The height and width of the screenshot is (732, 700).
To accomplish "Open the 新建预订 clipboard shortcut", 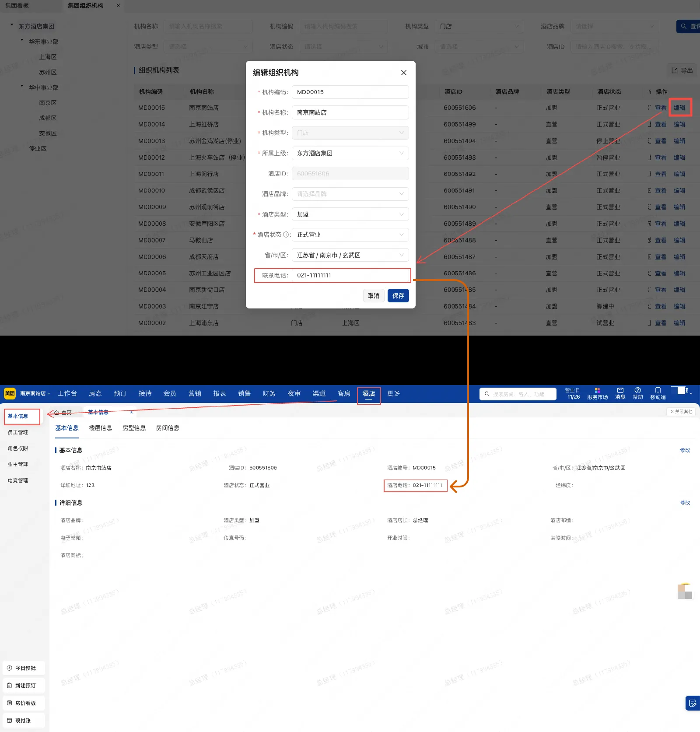I will 24,686.
